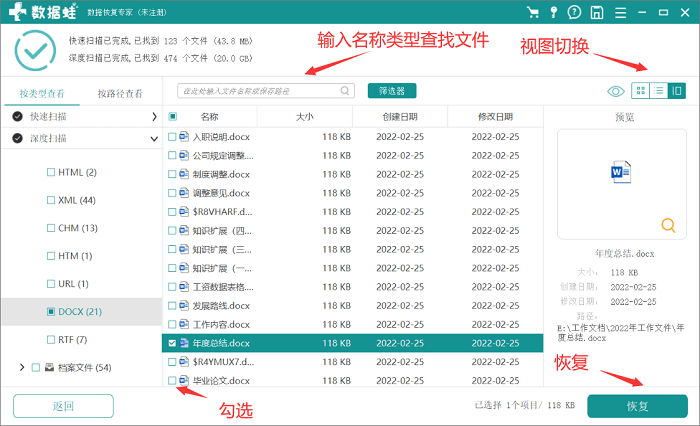Click the 深度扫描 check circle icon
Viewport: 700px width, 426px height.
(17, 138)
